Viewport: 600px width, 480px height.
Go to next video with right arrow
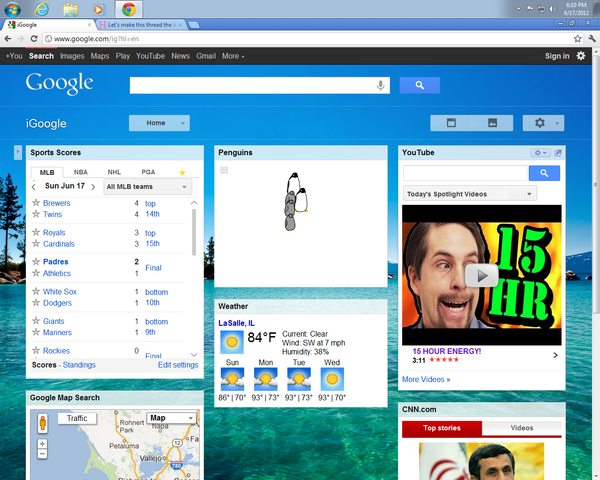(556, 355)
